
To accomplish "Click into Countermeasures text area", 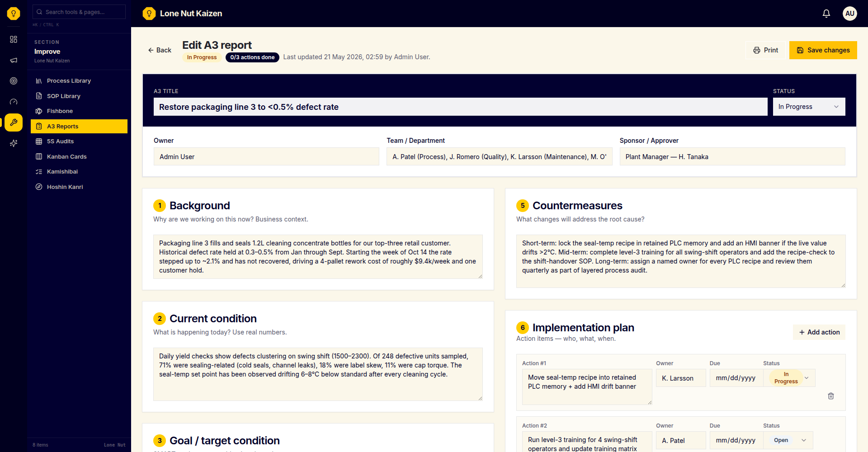I will 681,261.
